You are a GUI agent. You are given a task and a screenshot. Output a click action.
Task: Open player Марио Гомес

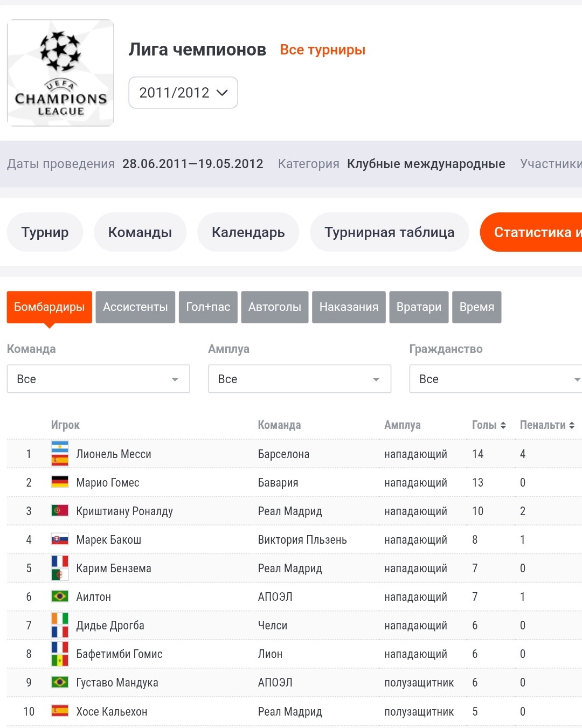point(108,483)
